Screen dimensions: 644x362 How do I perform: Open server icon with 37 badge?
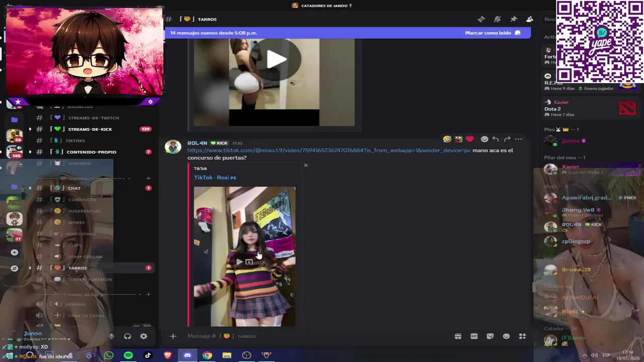click(x=14, y=235)
